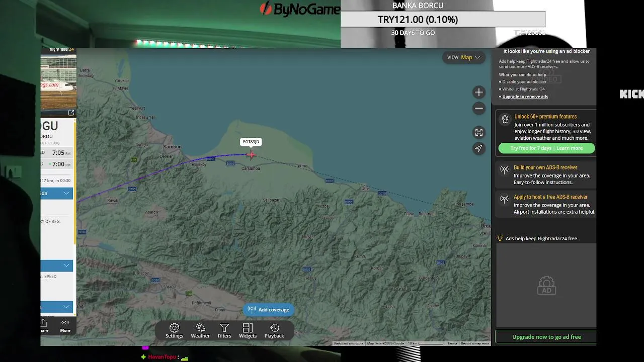
Task: Click the 7:00 PM time value
Action: click(61, 164)
